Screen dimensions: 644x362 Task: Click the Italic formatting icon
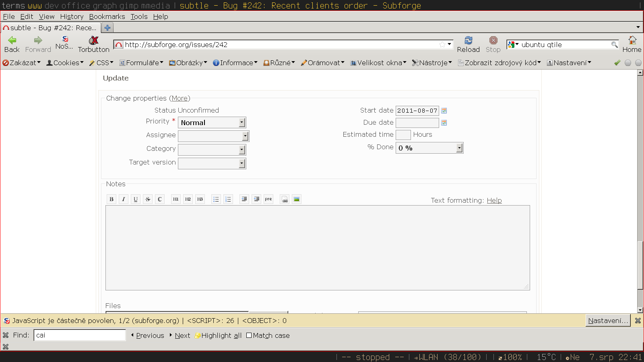(x=124, y=199)
